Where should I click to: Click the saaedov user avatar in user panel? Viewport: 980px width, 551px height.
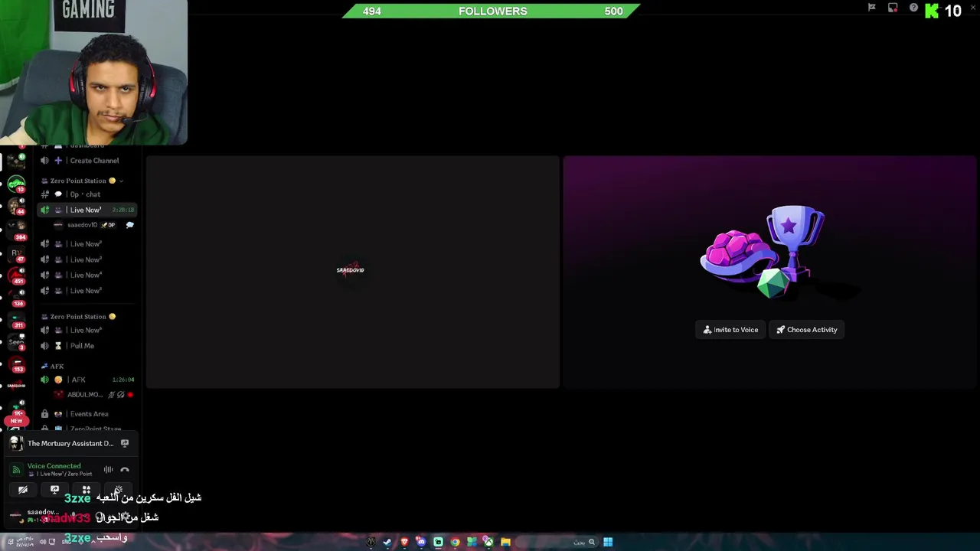[x=16, y=517]
